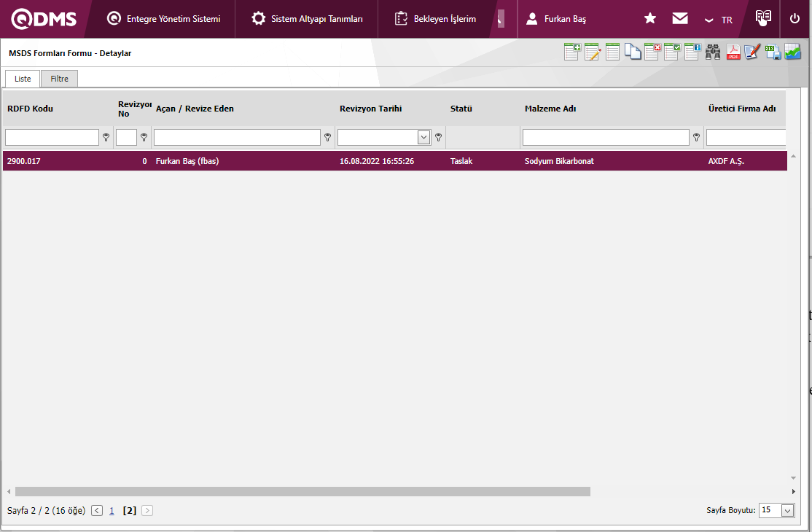Apply filter icon beside RDFD Kodu field
The width and height of the screenshot is (812, 532).
click(106, 137)
